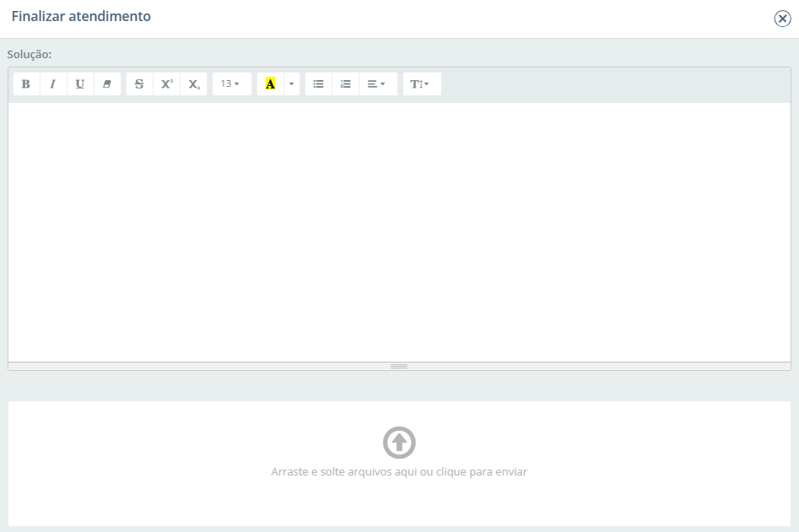Click inside the Solução text editor

point(399,232)
